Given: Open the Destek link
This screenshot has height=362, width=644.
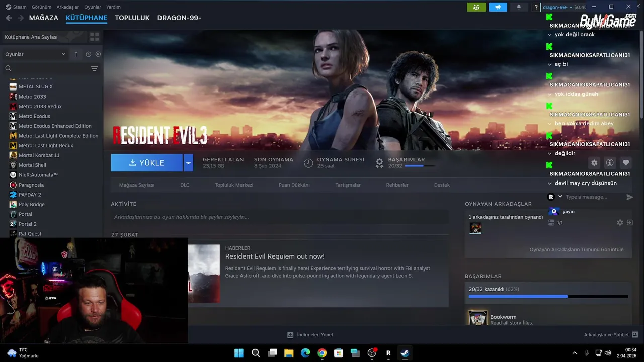Looking at the screenshot, I should 442,185.
